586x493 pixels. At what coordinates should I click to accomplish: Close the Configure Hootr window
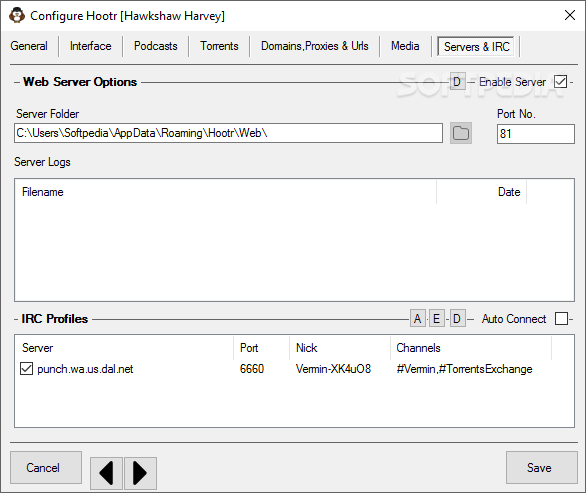click(570, 15)
